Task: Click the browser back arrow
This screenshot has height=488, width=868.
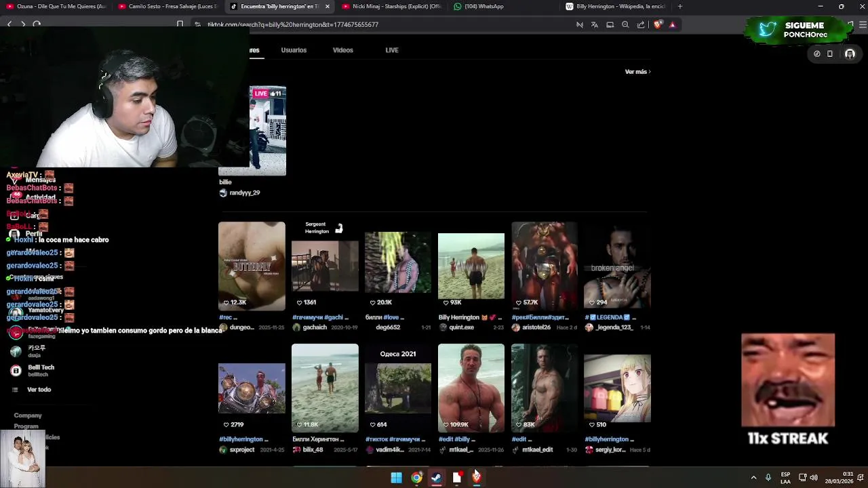Action: [9, 24]
